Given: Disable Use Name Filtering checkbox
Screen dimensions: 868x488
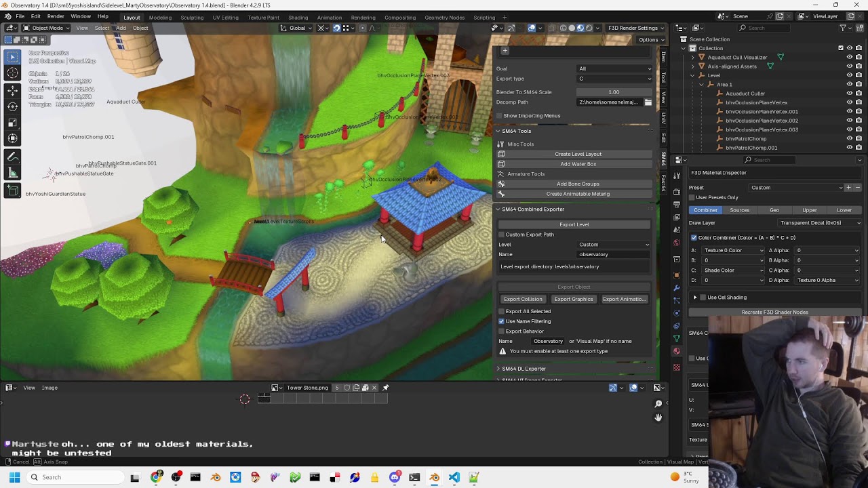Looking at the screenshot, I should point(502,321).
